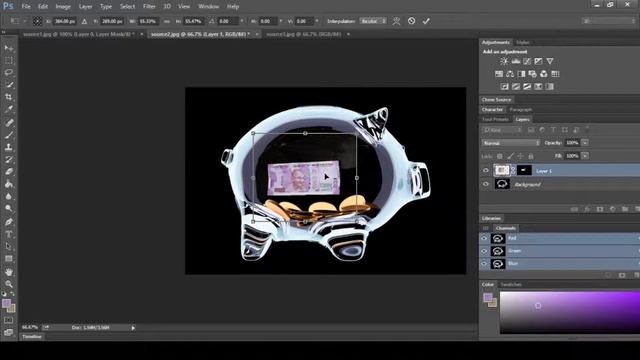640x360 pixels.
Task: Pick a color in the Color panel field
Action: (x=570, y=312)
